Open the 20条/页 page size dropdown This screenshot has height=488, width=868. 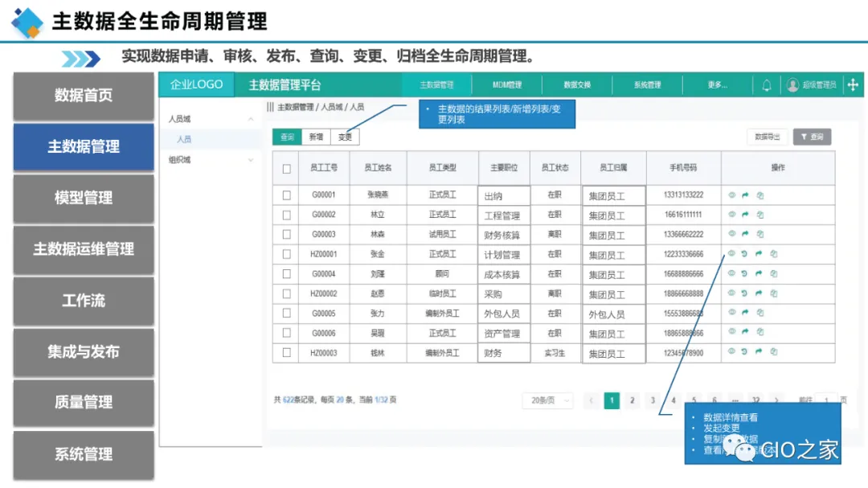[x=547, y=400]
